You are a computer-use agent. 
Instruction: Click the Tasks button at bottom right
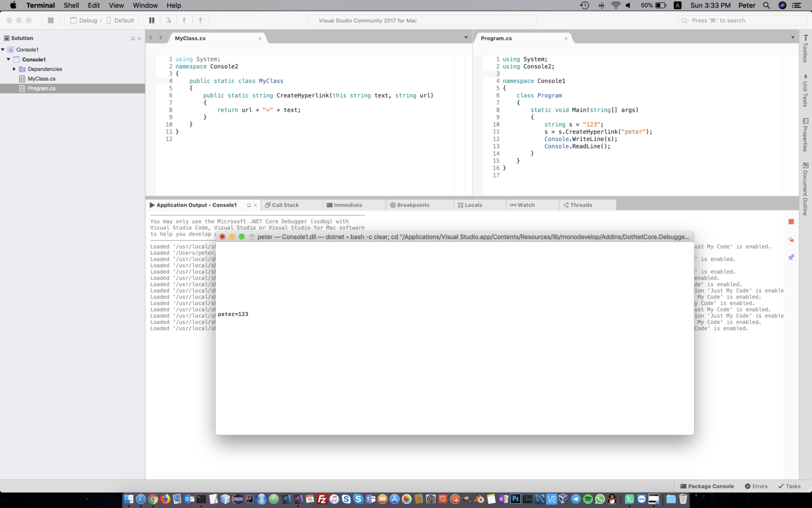pos(789,486)
